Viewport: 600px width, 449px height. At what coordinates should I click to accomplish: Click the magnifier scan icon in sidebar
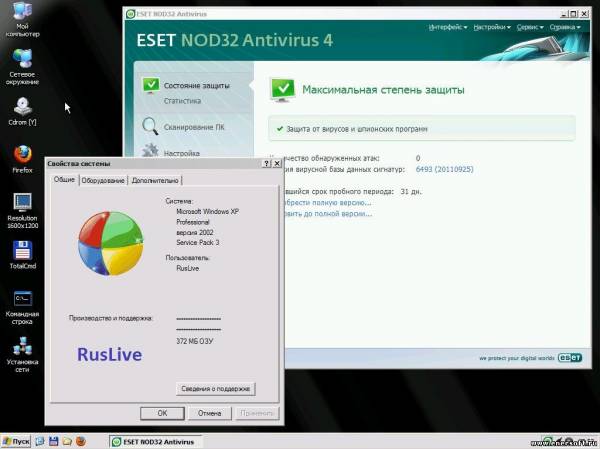point(150,126)
